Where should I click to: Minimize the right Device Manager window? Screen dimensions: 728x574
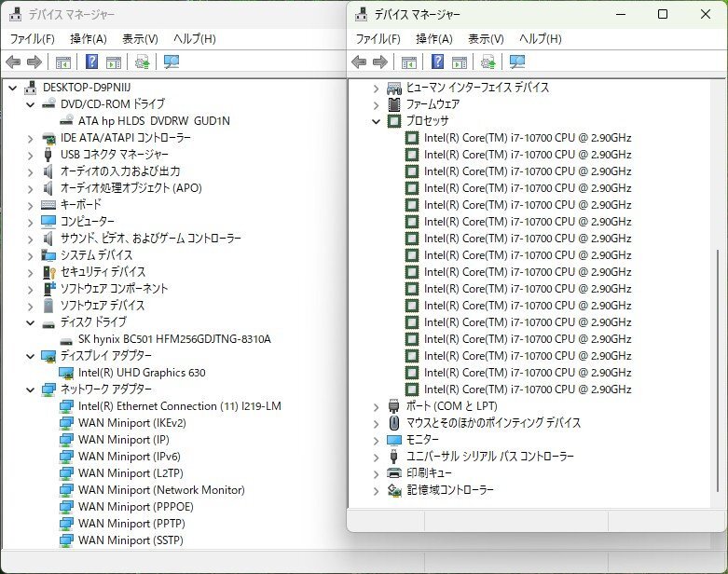[x=621, y=14]
